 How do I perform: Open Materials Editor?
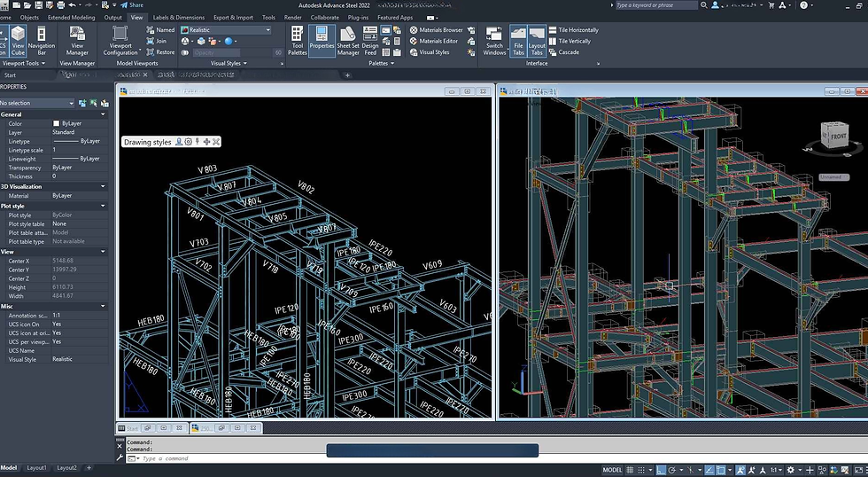(434, 41)
